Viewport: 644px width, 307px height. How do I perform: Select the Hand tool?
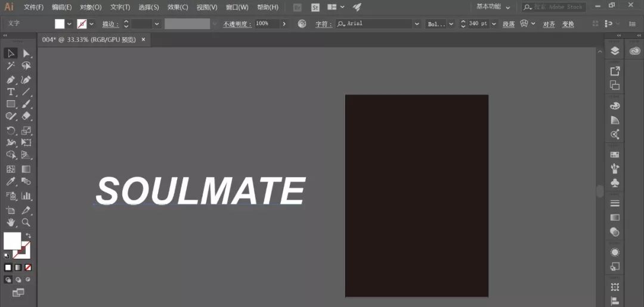coord(11,222)
